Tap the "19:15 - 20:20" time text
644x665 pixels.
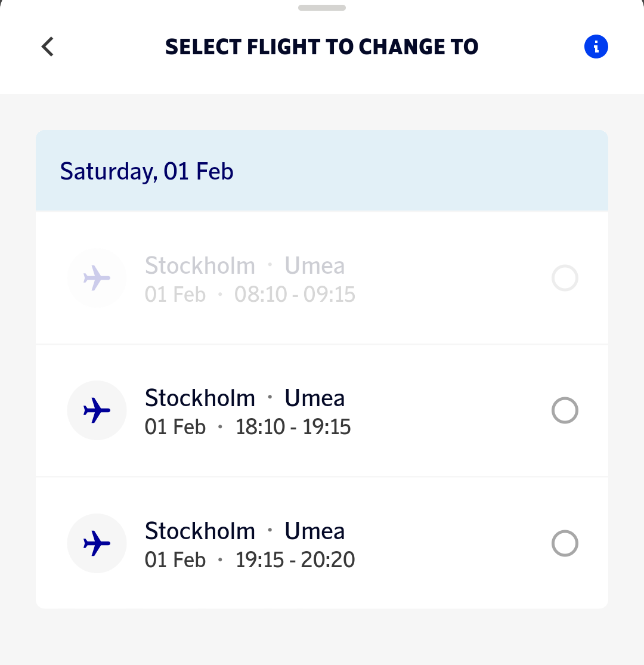[295, 560]
